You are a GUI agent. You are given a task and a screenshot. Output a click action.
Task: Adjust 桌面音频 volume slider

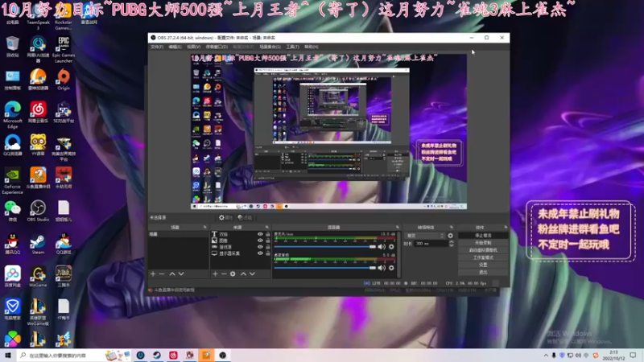click(324, 268)
